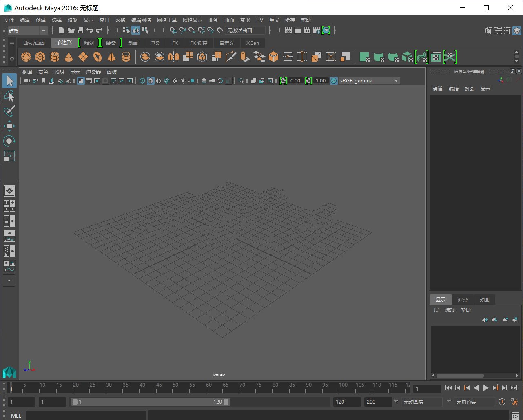This screenshot has width=523, height=420.
Task: Click the Extrude shelf icon
Action: click(245, 57)
